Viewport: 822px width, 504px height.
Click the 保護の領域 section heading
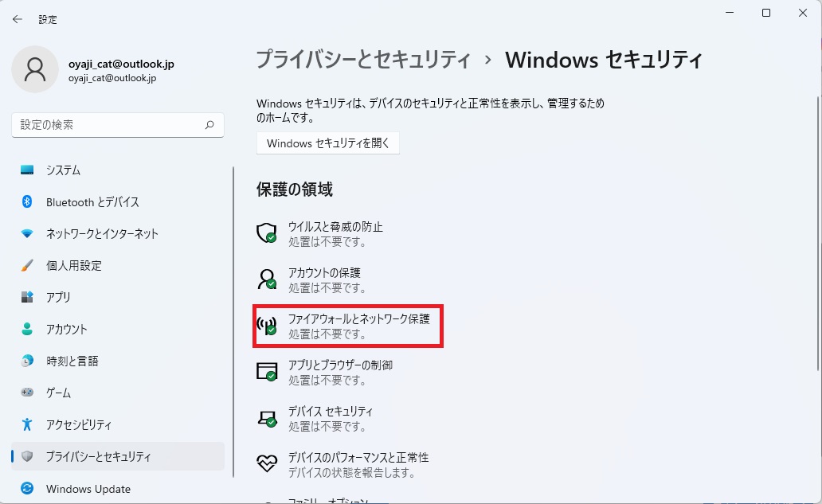pos(295,189)
